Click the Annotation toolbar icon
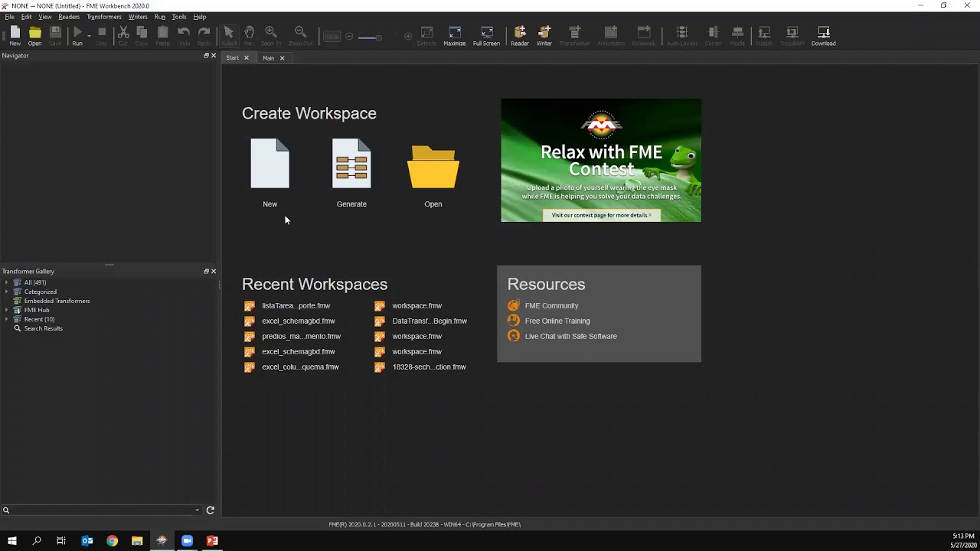 click(x=610, y=35)
